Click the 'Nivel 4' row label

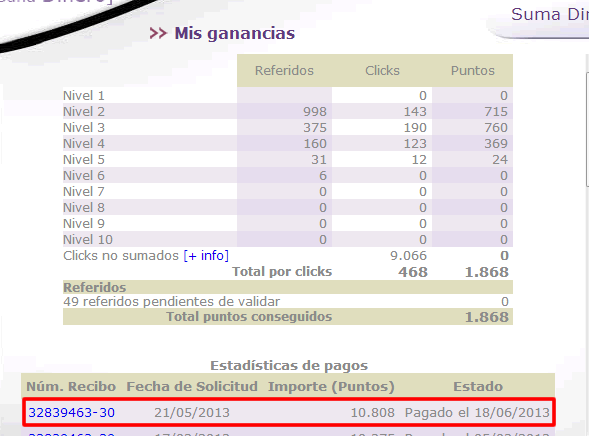84,143
